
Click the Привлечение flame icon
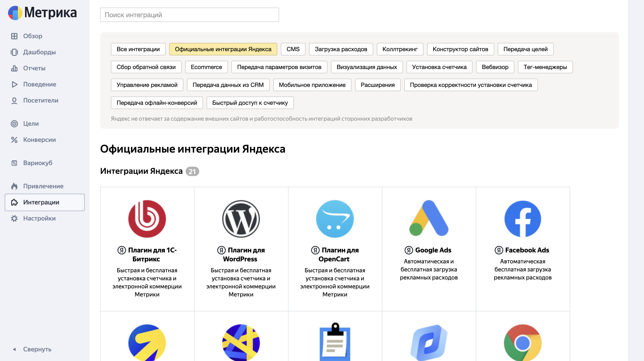click(x=14, y=186)
